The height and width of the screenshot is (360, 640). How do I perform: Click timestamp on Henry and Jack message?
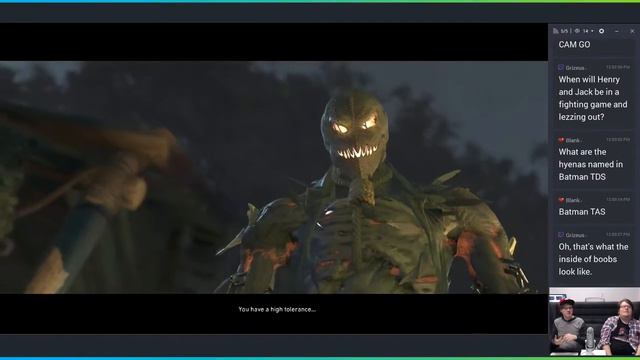click(618, 67)
